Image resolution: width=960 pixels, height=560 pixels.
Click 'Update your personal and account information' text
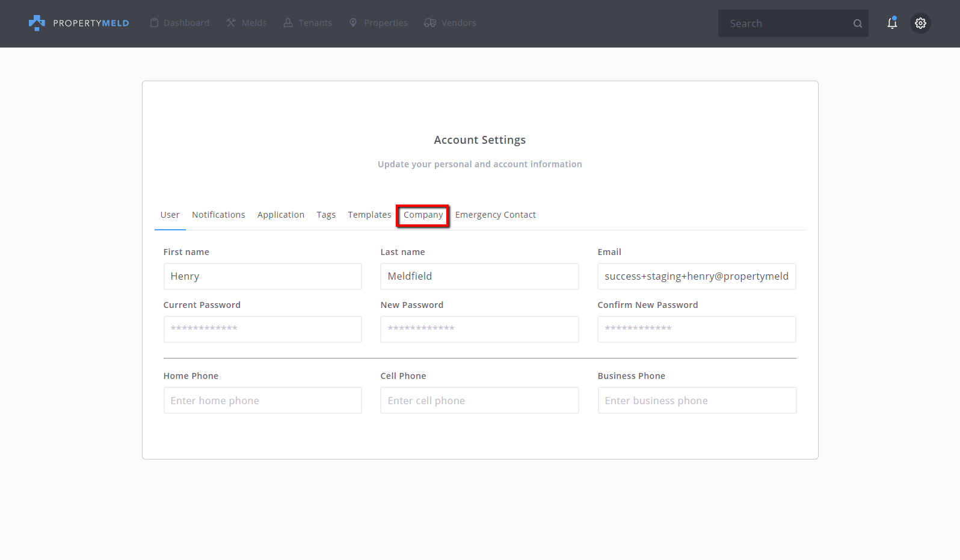[x=480, y=164]
